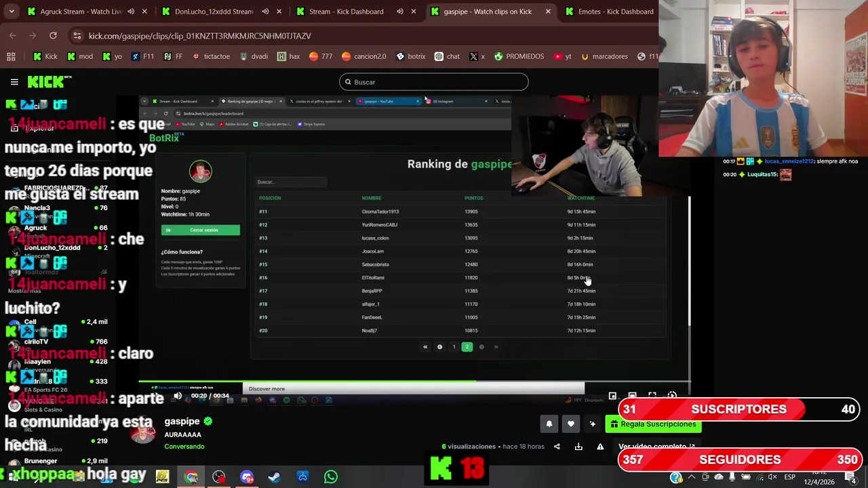Seek the clip progress bar
Viewport: 868px width, 488px height.
414,382
